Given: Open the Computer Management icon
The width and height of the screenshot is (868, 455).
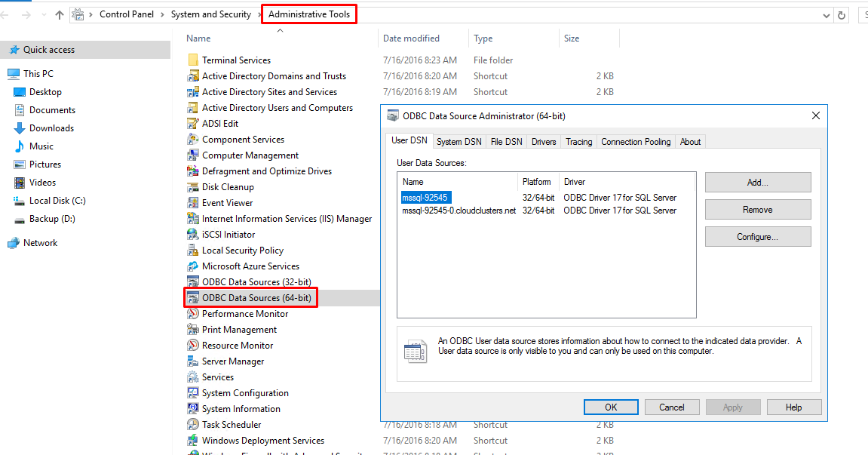Looking at the screenshot, I should 193,155.
